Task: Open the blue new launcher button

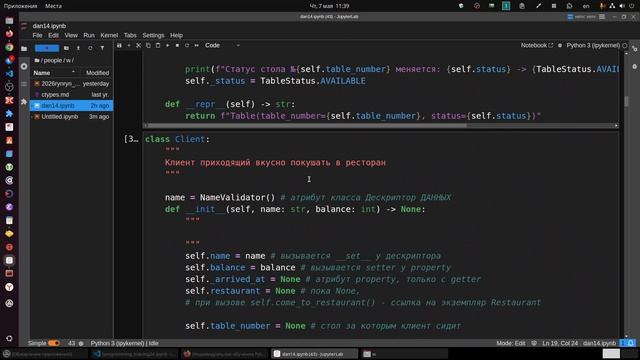Action: [x=47, y=48]
